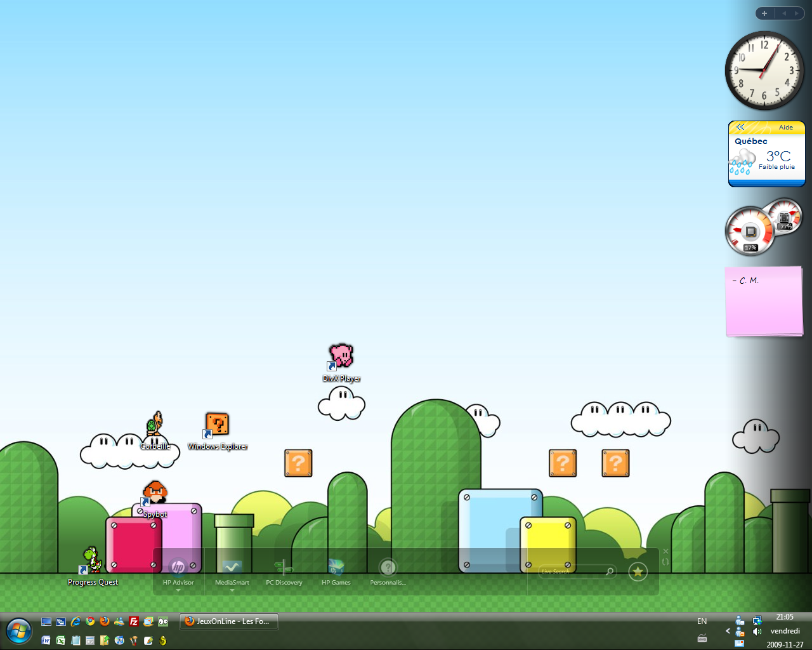Launch Firefox from the quick launch bar
The width and height of the screenshot is (812, 650).
tap(105, 621)
